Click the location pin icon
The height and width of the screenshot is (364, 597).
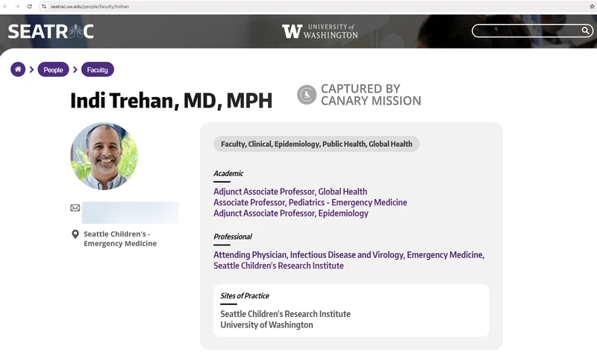point(75,234)
